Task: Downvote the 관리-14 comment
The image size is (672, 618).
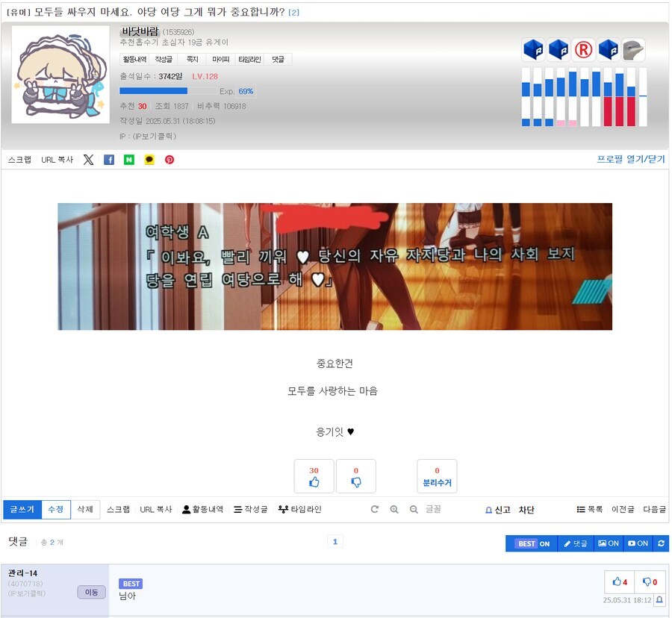Action: (650, 581)
